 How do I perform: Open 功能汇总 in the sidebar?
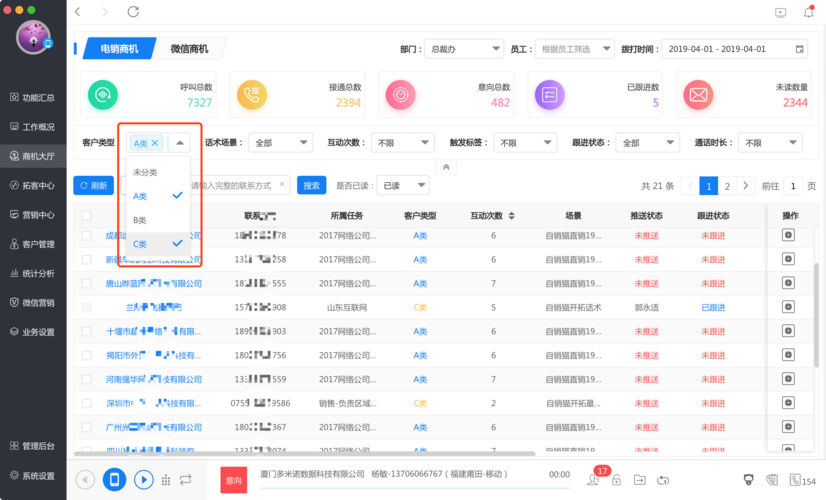[33, 97]
